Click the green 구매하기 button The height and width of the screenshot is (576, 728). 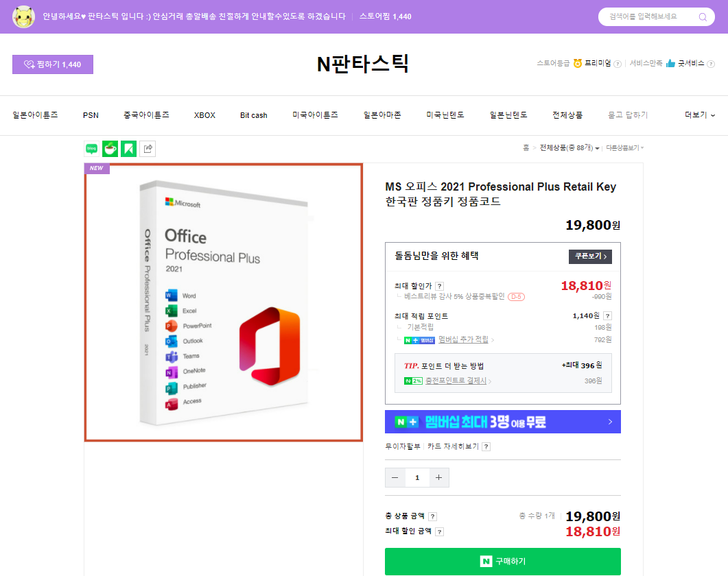503,562
